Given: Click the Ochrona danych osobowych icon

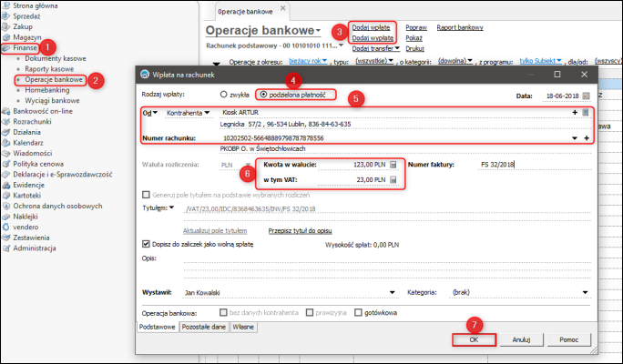Looking at the screenshot, I should 6,206.
